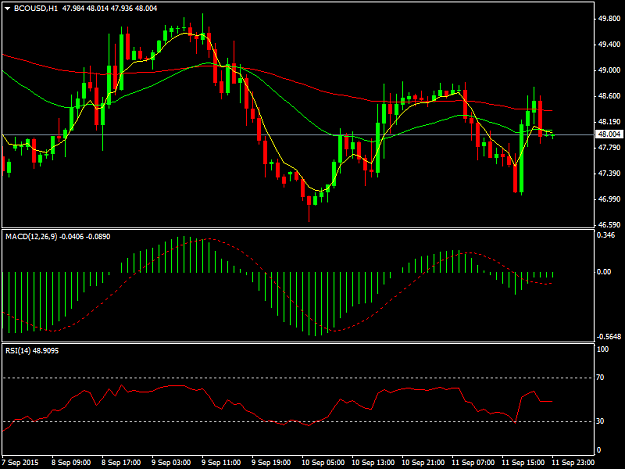Click the 49.000 price scale label
Viewport: 625px width, 469px height.
[x=609, y=70]
